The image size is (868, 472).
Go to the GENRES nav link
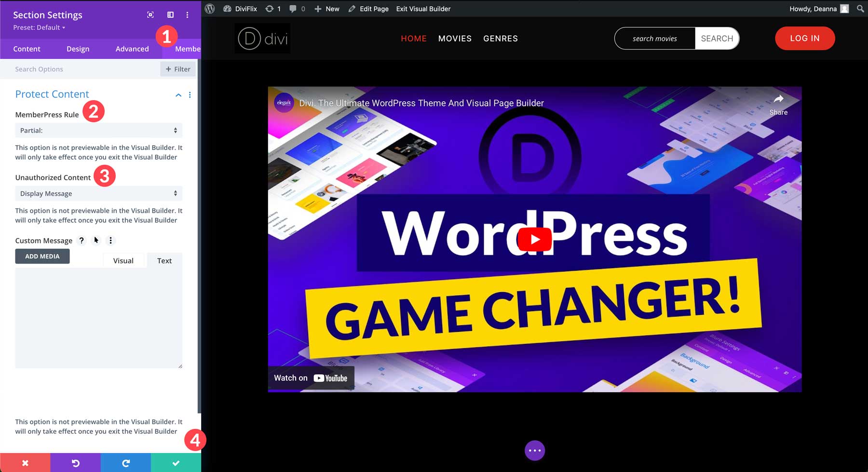pyautogui.click(x=501, y=39)
